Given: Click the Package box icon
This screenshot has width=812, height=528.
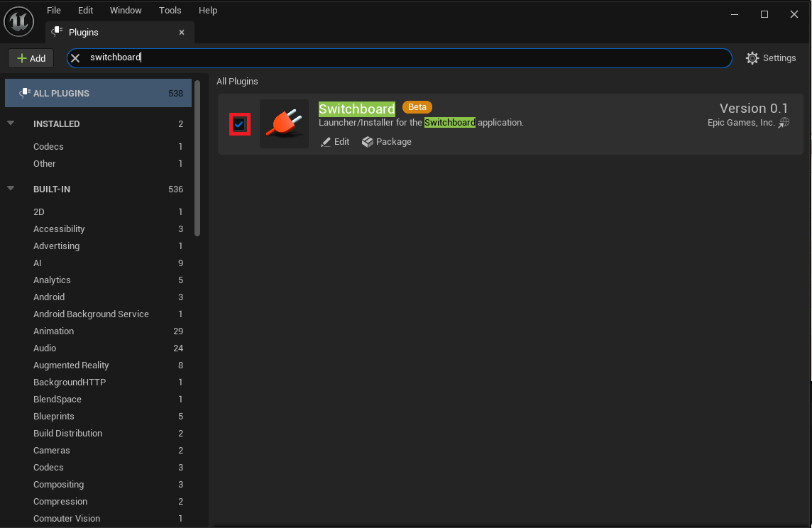Looking at the screenshot, I should pos(367,142).
